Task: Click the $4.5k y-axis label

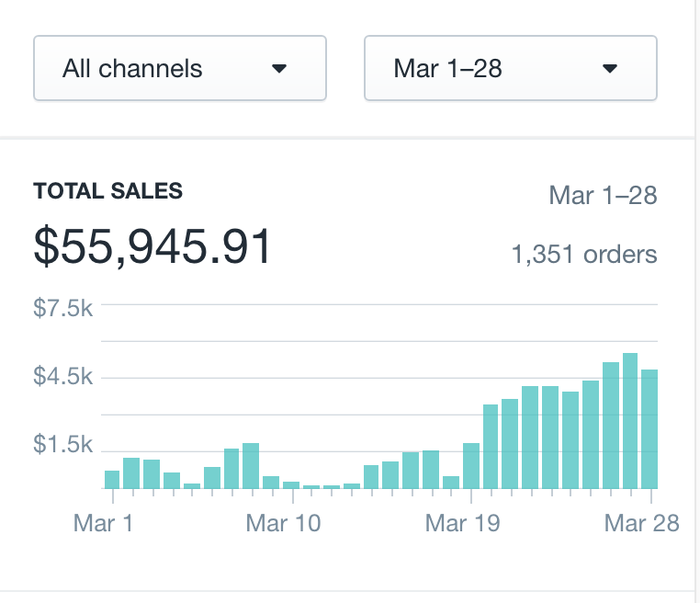Action: click(62, 377)
